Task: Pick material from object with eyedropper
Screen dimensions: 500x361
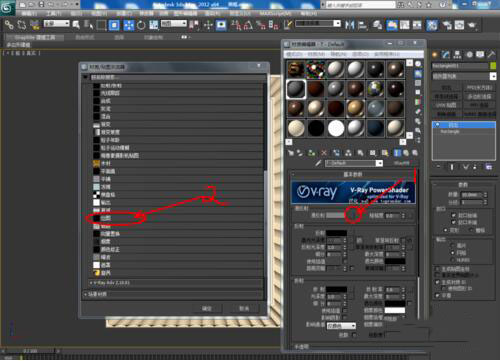Action: point(318,163)
